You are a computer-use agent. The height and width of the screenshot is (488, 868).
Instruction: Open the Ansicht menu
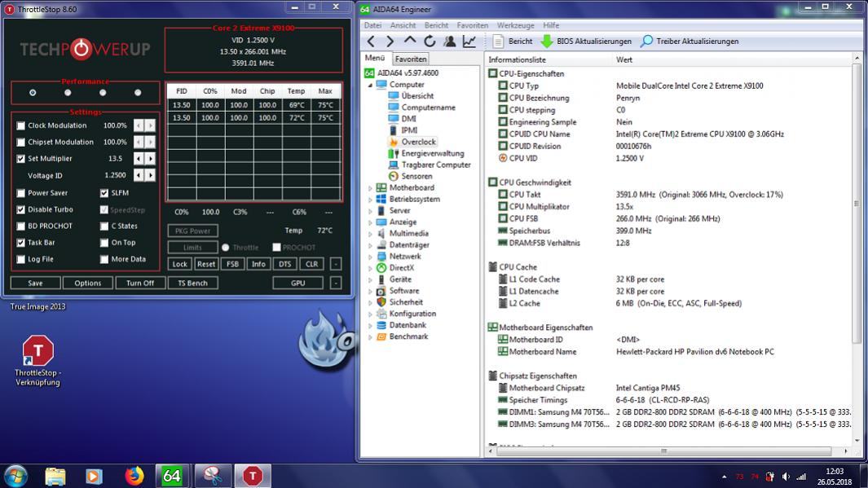coord(403,25)
